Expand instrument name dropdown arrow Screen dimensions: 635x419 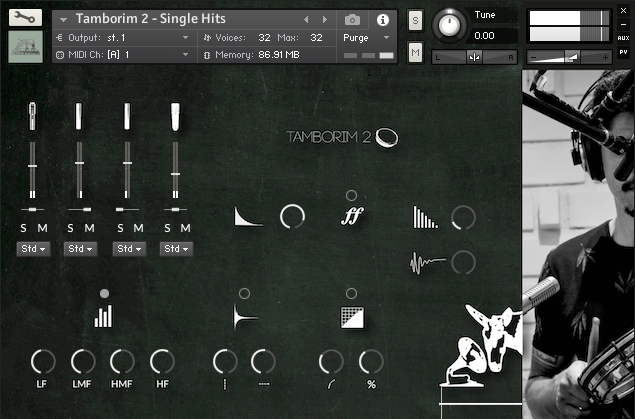point(63,19)
